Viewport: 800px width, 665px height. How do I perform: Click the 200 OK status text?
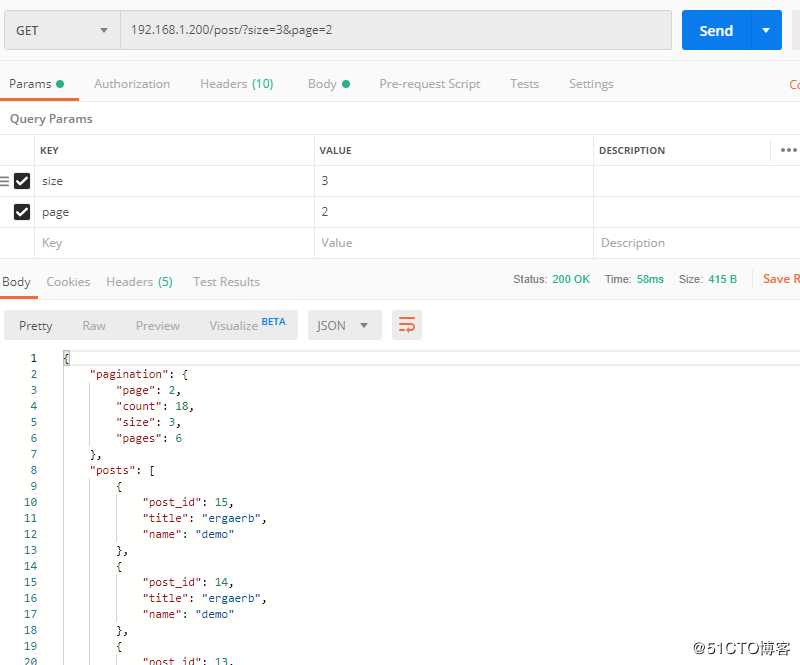[571, 279]
